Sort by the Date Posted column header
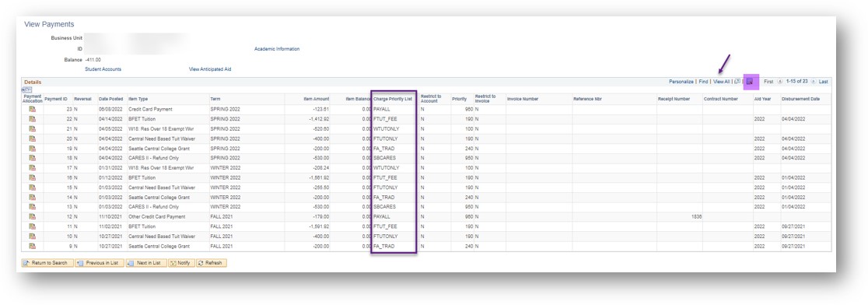Image resolution: width=868 pixels, height=305 pixels. pyautogui.click(x=110, y=99)
